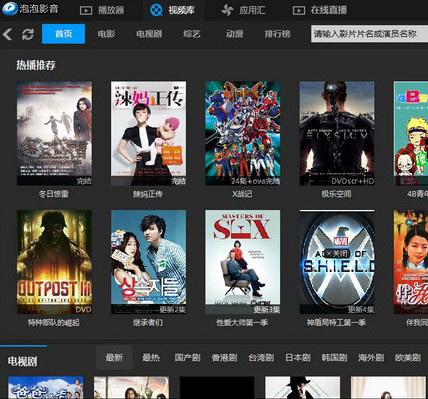Viewport: 428px width, 399px height.
Task: Select the 最新 filter tab
Action: tap(114, 358)
